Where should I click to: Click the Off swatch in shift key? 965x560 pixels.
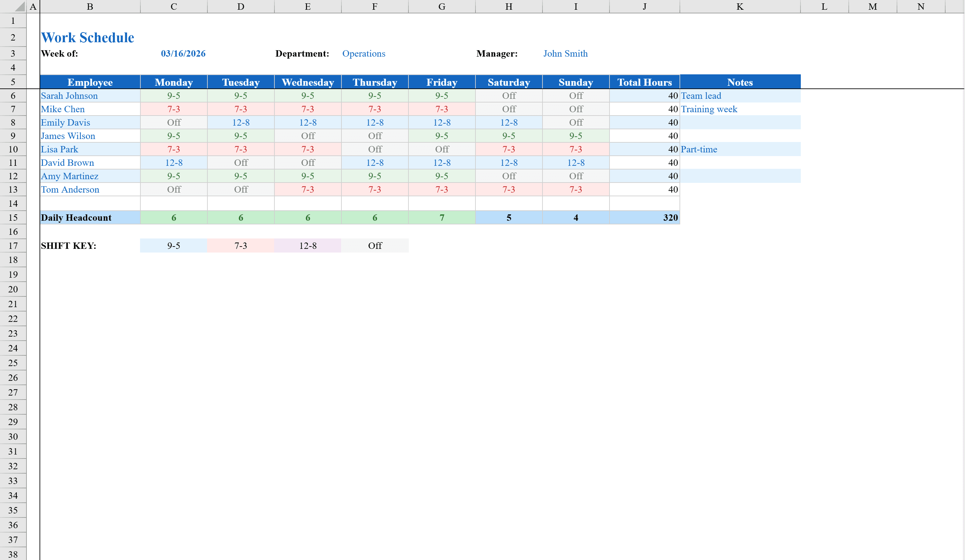pos(375,246)
